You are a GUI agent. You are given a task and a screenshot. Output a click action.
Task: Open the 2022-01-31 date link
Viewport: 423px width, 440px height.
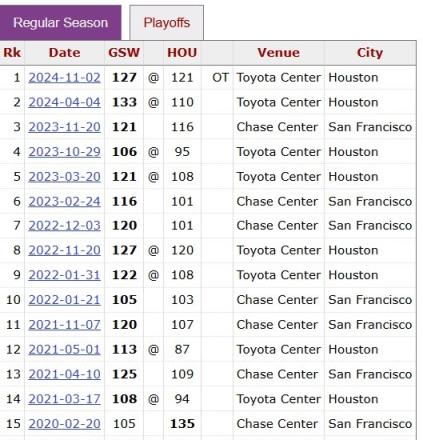pyautogui.click(x=64, y=275)
